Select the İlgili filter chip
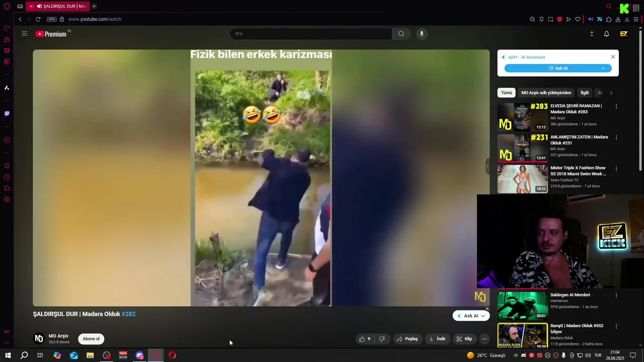Image resolution: width=644 pixels, height=362 pixels. [585, 93]
